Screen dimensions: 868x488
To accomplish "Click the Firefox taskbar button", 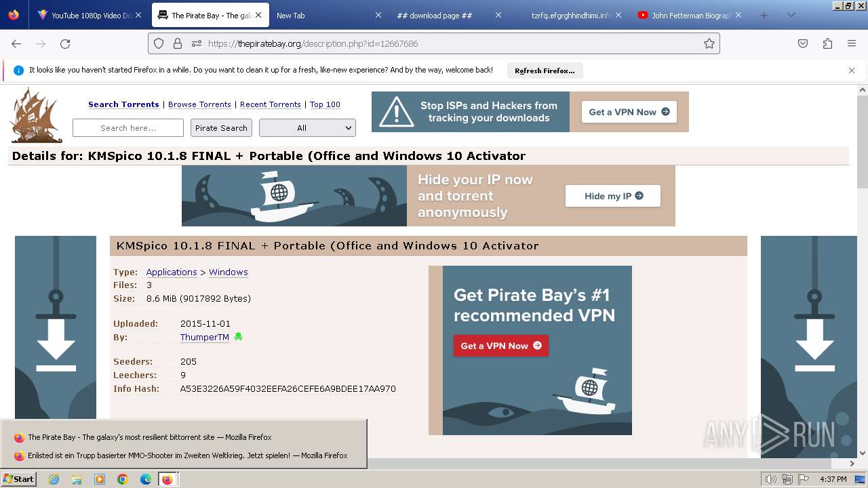I will [x=167, y=479].
